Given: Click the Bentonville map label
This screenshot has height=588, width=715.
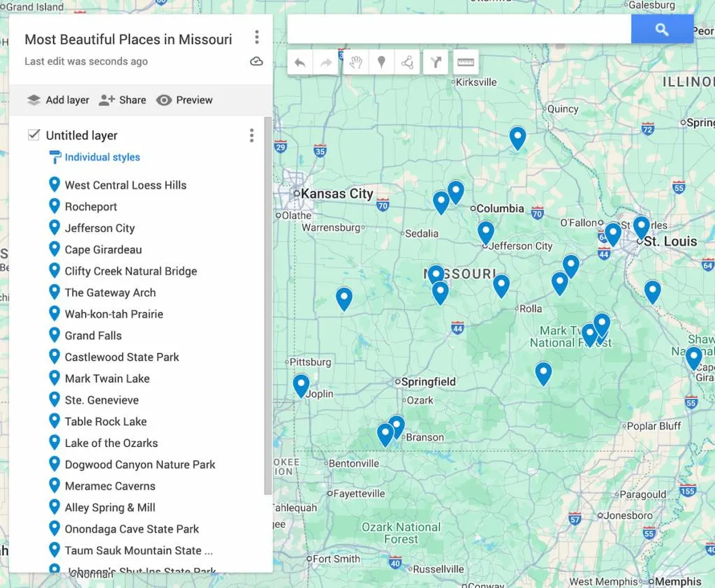Looking at the screenshot, I should click(354, 464).
